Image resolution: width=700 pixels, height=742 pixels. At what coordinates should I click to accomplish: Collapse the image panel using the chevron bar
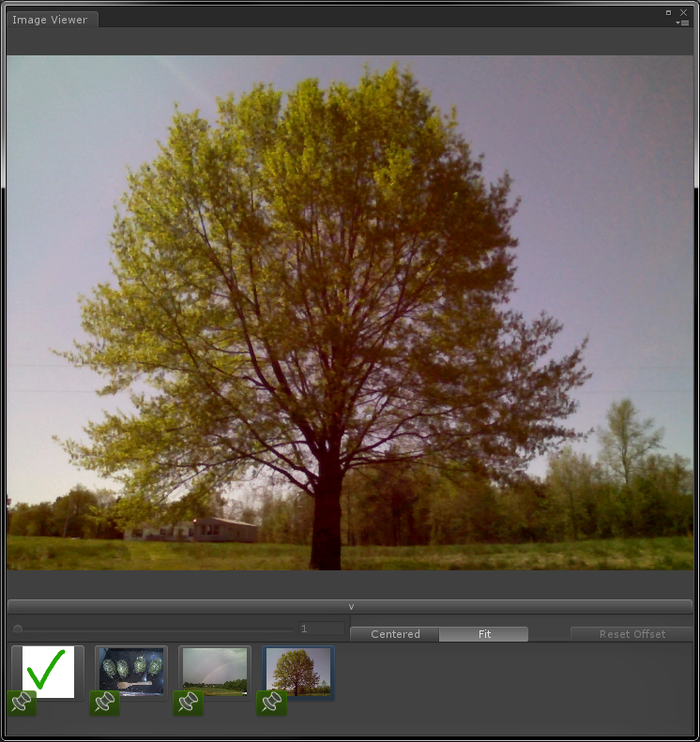click(x=350, y=606)
